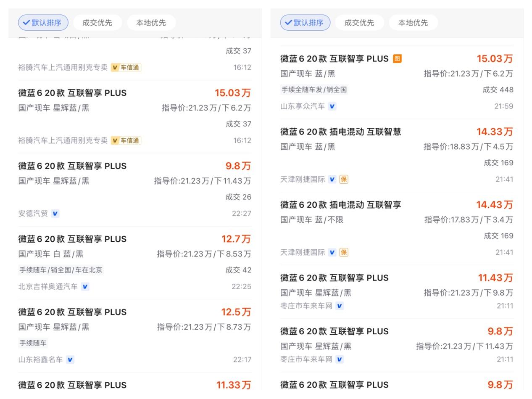The height and width of the screenshot is (399, 532).
Task: Tap the 12.5万 price
Action: click(236, 312)
